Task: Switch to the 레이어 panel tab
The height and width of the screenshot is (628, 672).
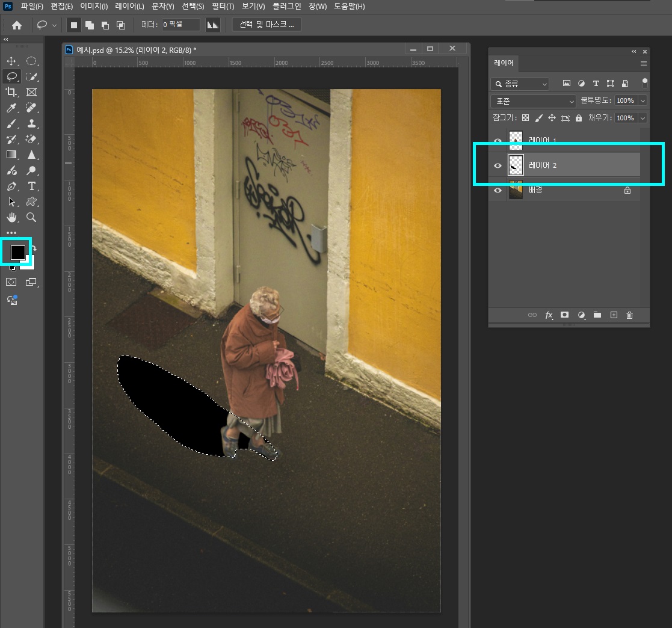Action: 504,63
